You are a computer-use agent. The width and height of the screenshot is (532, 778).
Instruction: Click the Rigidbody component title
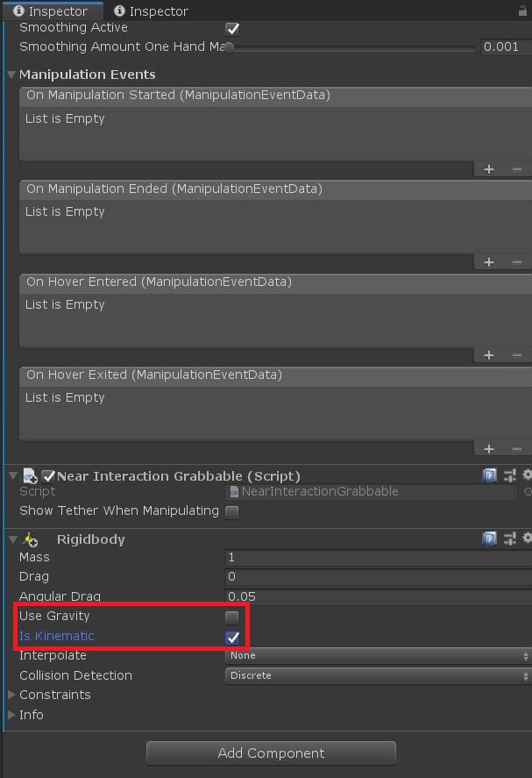point(91,539)
